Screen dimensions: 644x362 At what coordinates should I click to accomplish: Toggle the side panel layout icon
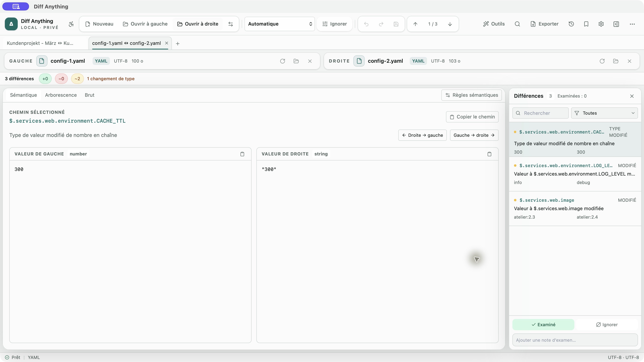click(x=616, y=24)
